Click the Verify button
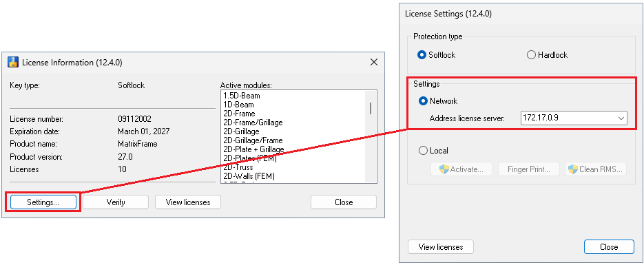Image resolution: width=644 pixels, height=265 pixels. (x=116, y=202)
